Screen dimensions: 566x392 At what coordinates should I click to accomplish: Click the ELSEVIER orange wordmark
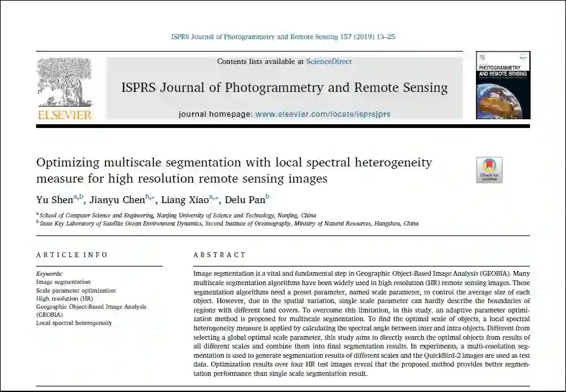(x=65, y=115)
